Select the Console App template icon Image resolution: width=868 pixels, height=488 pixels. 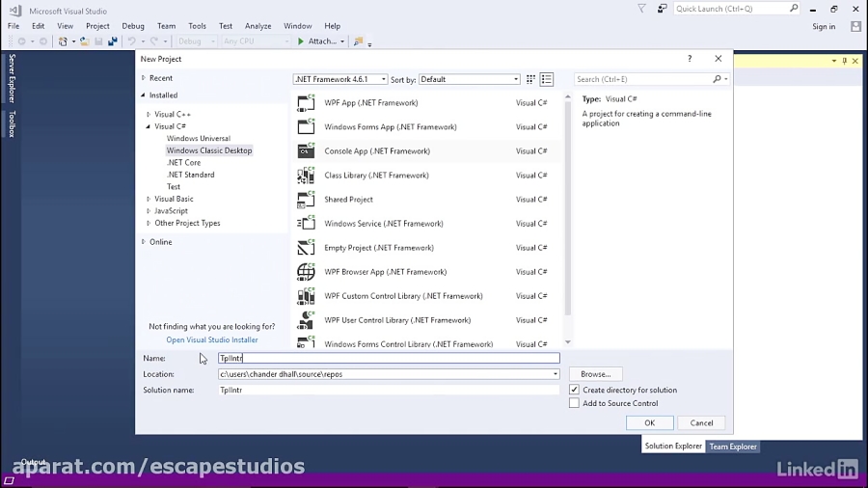(x=306, y=151)
